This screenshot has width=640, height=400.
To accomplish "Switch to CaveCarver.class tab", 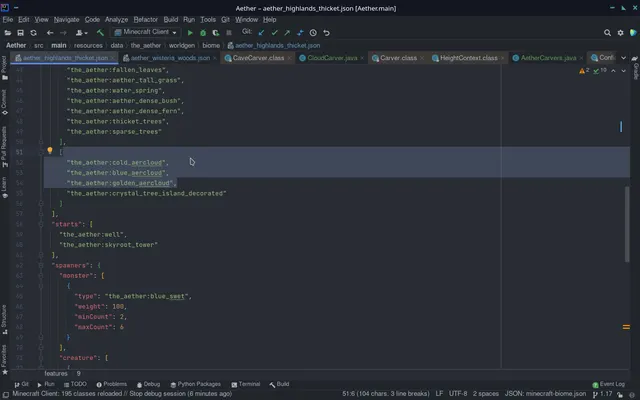I will coord(258,58).
